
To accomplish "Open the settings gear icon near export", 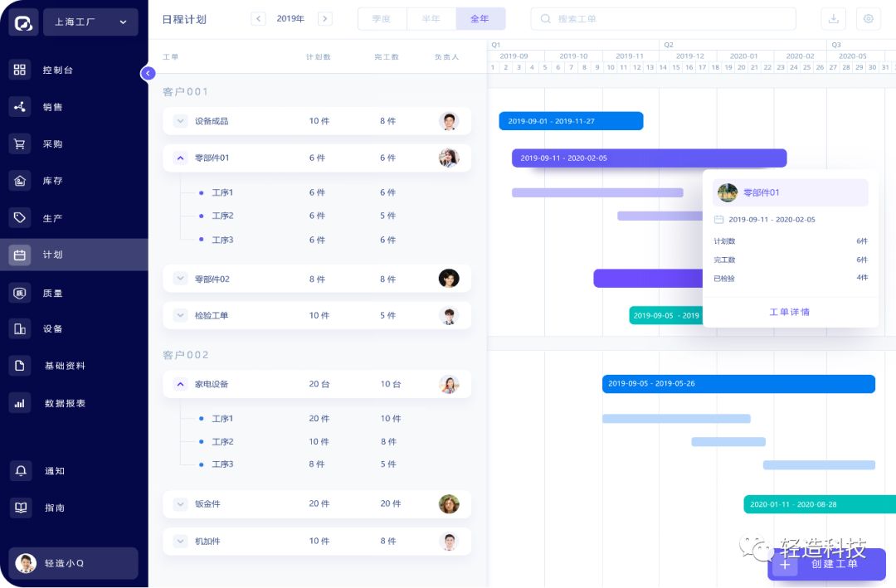I will coord(869,18).
